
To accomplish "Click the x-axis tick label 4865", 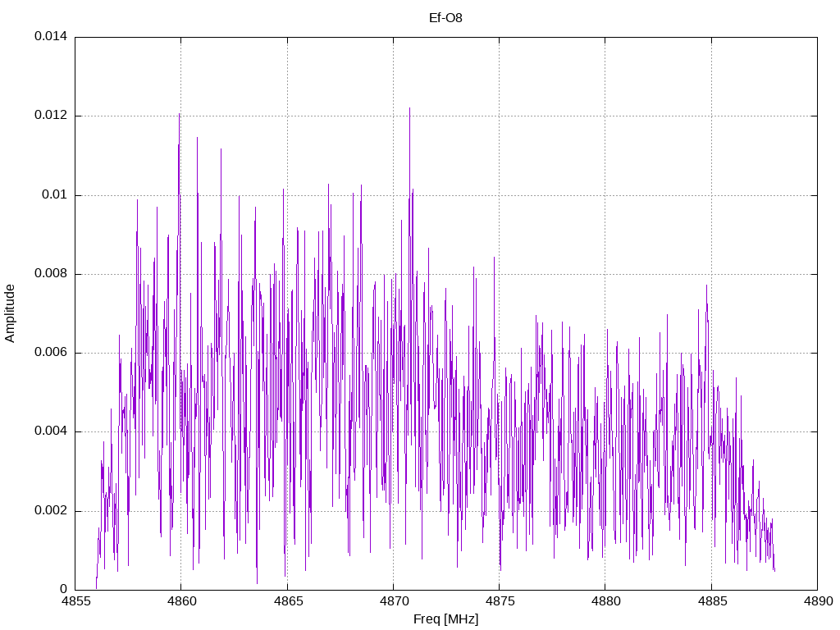I will click(287, 601).
